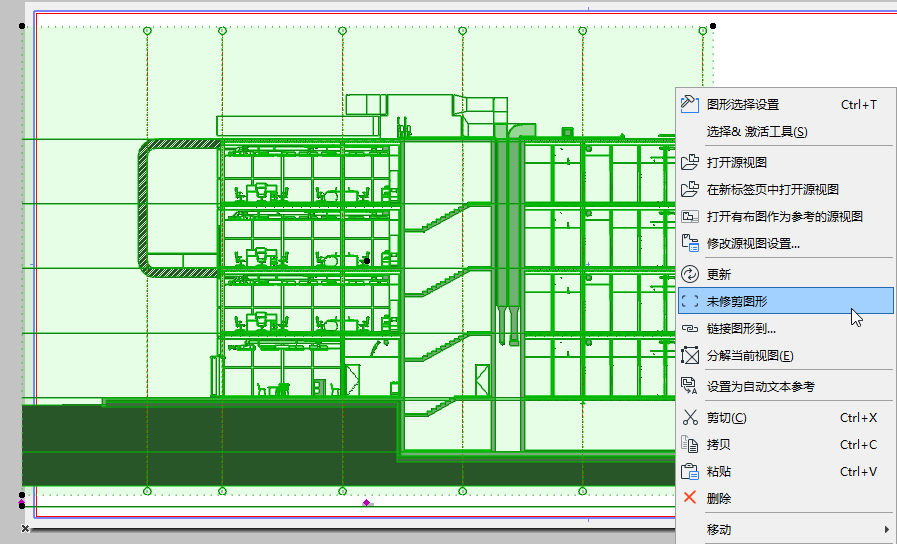This screenshot has height=544, width=897.
Task: Click the red X Delete icon
Action: (690, 498)
